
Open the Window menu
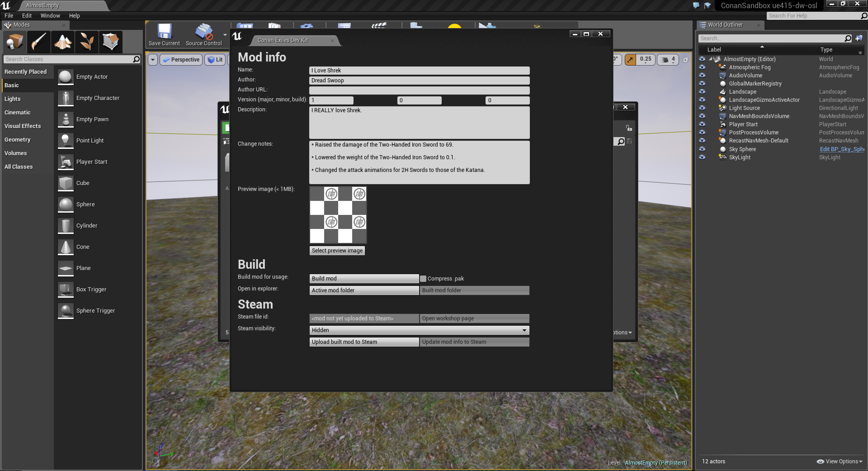[x=50, y=16]
